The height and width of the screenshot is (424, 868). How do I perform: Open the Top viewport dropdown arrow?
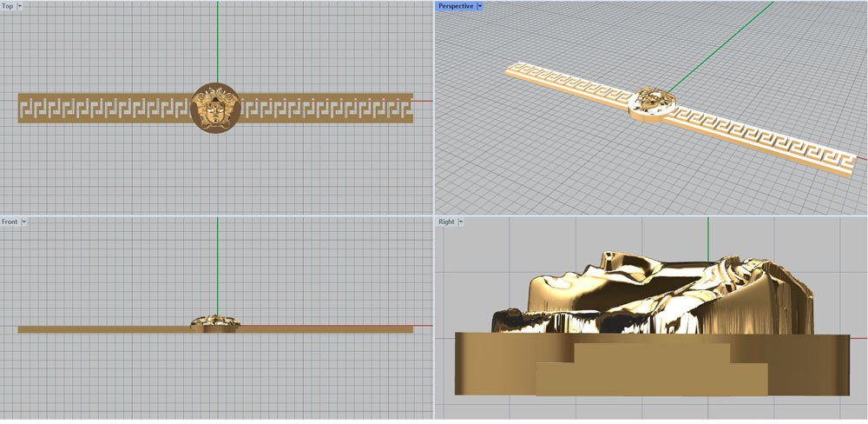(x=21, y=6)
